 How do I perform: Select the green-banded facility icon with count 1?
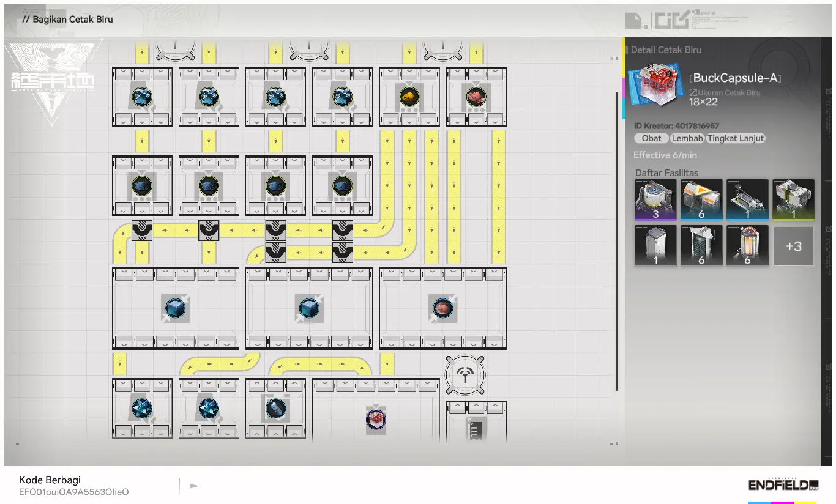tap(793, 199)
